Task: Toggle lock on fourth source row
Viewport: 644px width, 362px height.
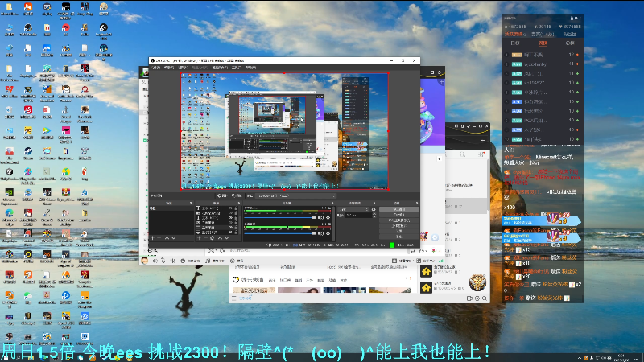Action: [236, 223]
